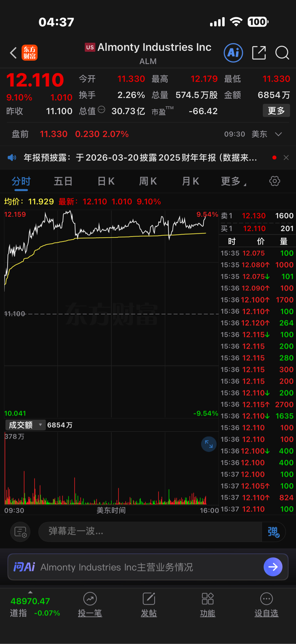Tap the share export icon
Image resolution: width=296 pixels, height=644 pixels.
pos(259,52)
